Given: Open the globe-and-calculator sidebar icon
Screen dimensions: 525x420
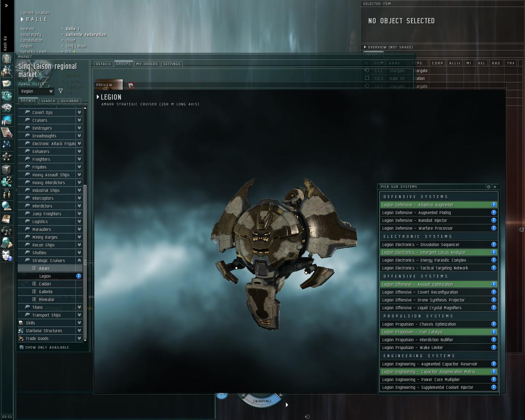Looking at the screenshot, I should click(x=7, y=243).
